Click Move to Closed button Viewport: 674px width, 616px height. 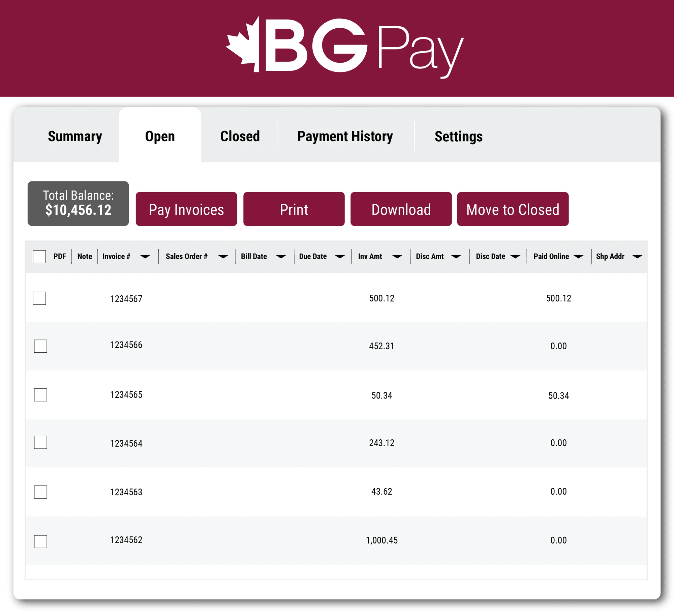pos(513,209)
